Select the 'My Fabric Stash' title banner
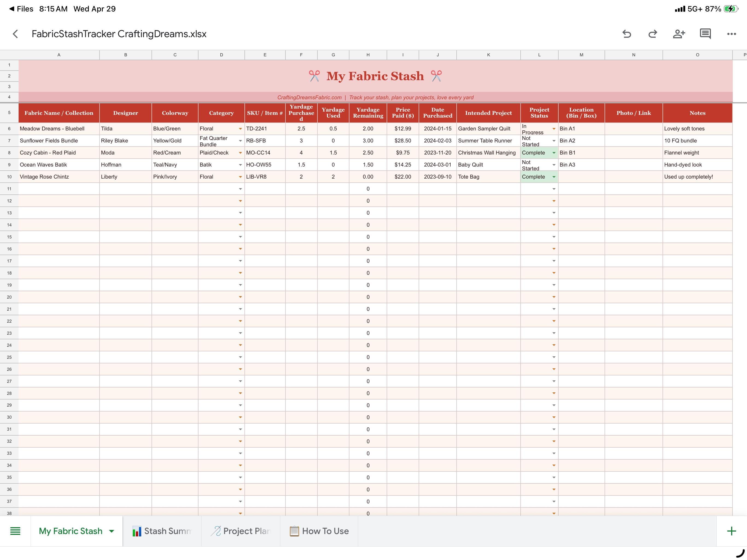The image size is (747, 560). click(375, 76)
